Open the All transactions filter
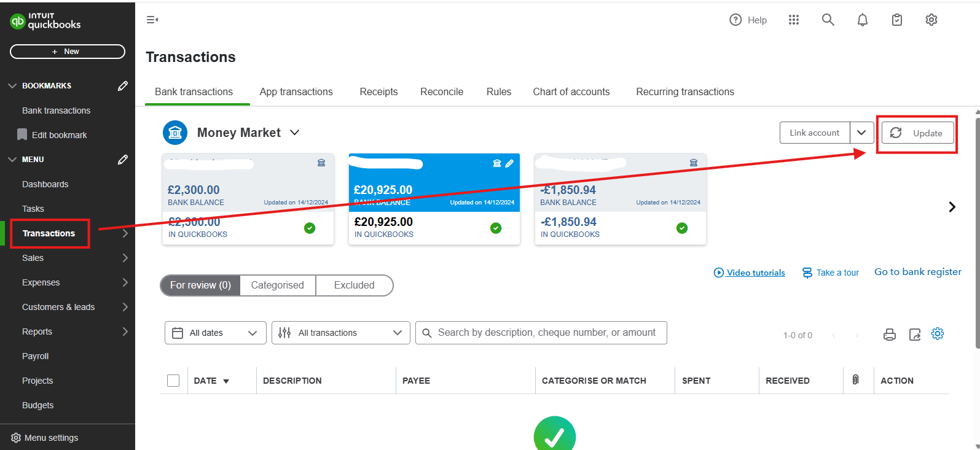Image resolution: width=980 pixels, height=450 pixels. pyautogui.click(x=341, y=333)
